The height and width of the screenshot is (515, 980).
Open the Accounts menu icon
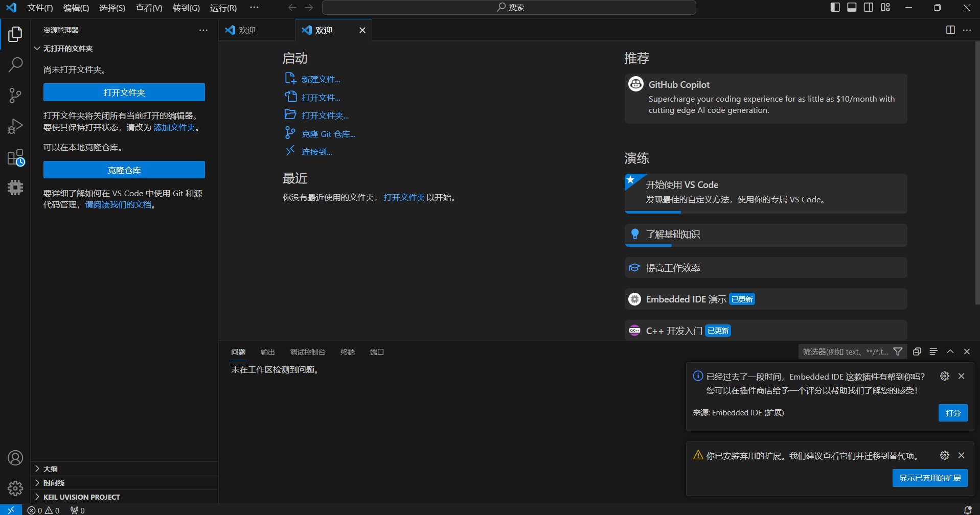click(x=15, y=458)
